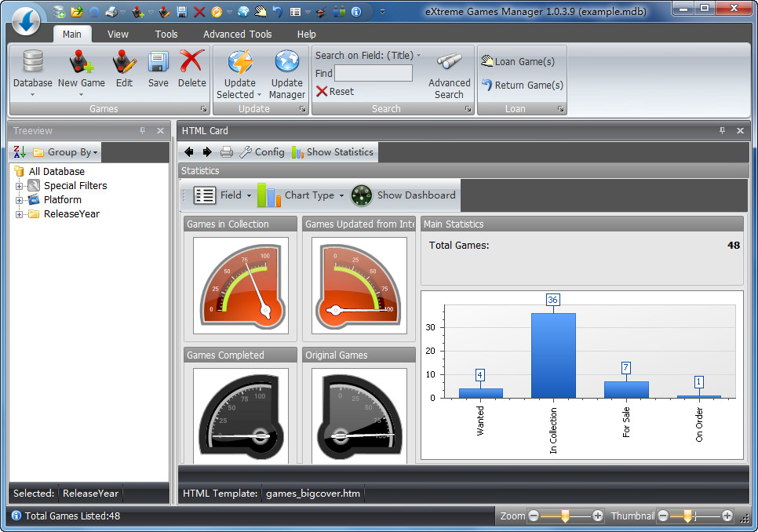Click the small globe icon in title bar toolbar
758x532 pixels.
tap(243, 11)
